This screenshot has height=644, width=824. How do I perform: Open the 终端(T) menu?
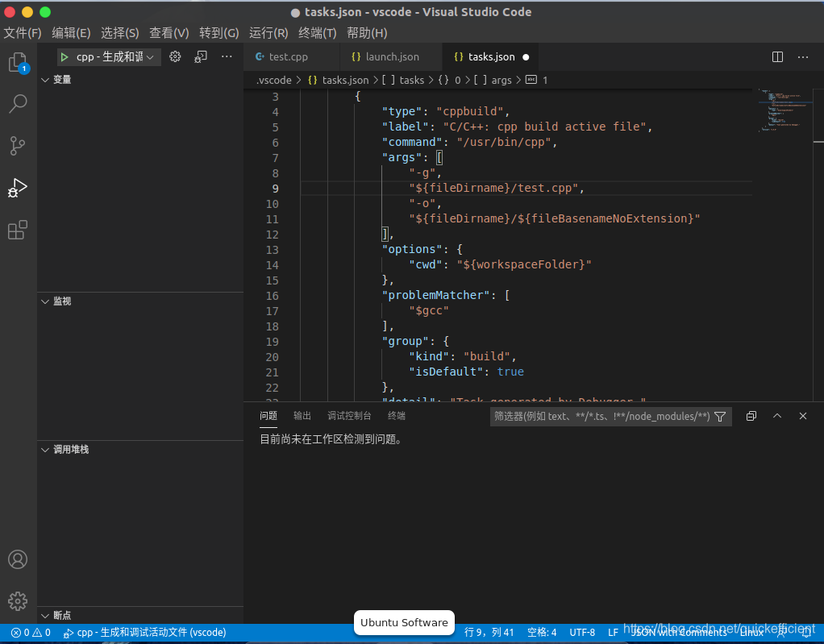tap(317, 33)
